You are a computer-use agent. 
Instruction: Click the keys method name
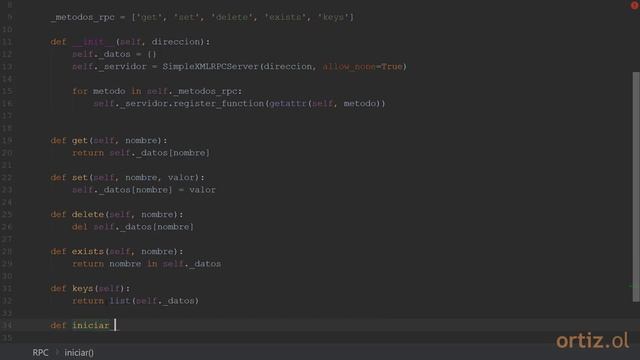[82, 289]
